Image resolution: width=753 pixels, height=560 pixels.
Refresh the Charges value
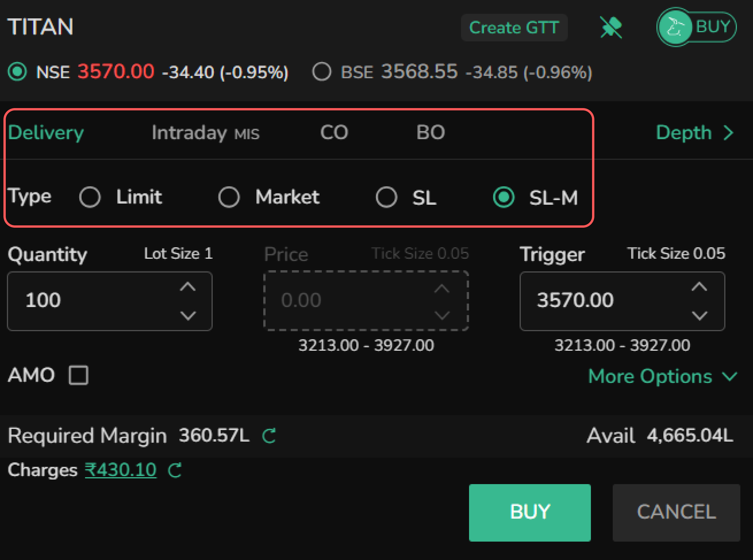[175, 470]
